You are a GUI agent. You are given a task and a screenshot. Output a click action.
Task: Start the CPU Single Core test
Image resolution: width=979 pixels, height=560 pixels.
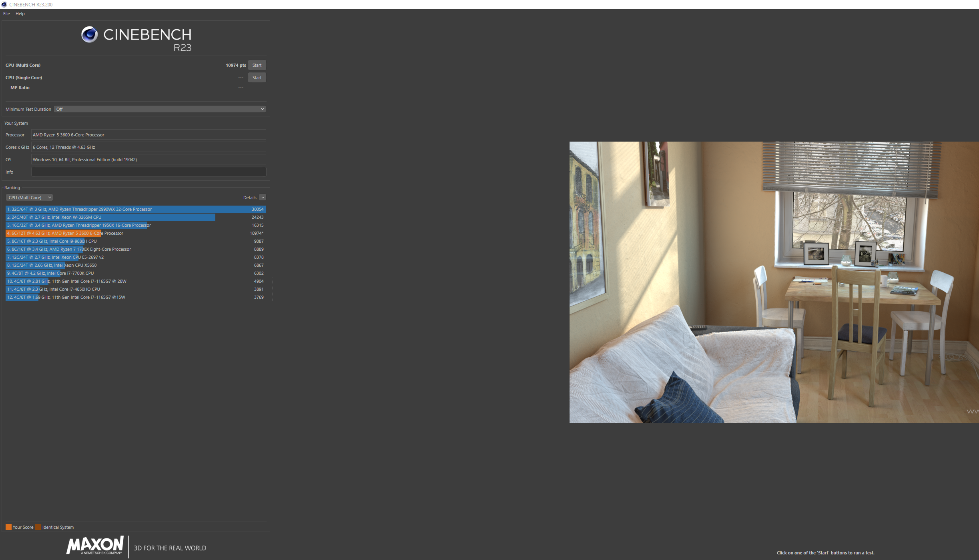[257, 78]
